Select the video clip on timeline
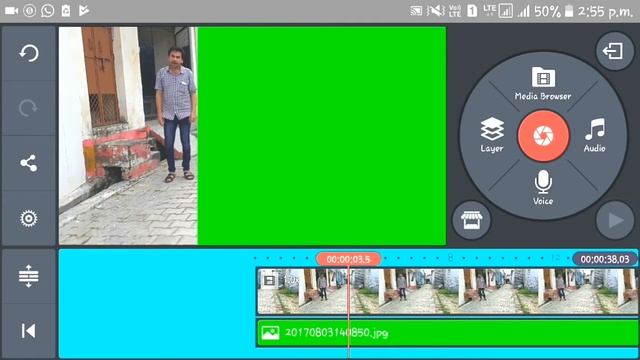This screenshot has height=360, width=640. pyautogui.click(x=447, y=291)
